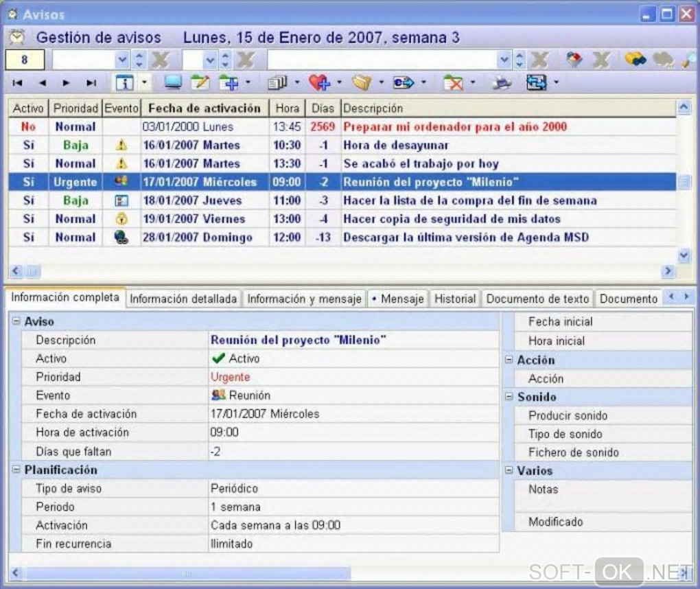Screen dimensions: 700x589
Task: Click the list horizontal scrollbar right arrow
Action: 668,270
